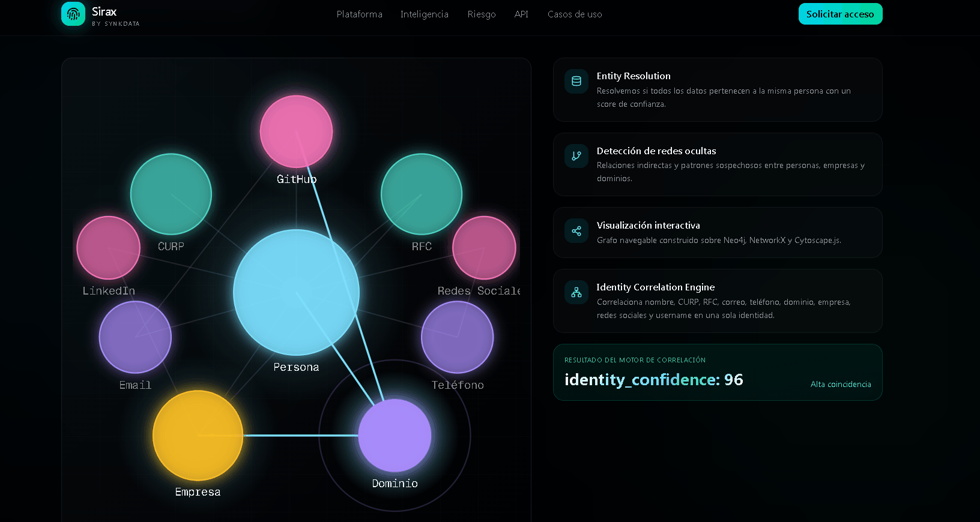Screen dimensions: 980x522
Task: Open Casos de uso in navigation
Action: pyautogui.click(x=575, y=14)
